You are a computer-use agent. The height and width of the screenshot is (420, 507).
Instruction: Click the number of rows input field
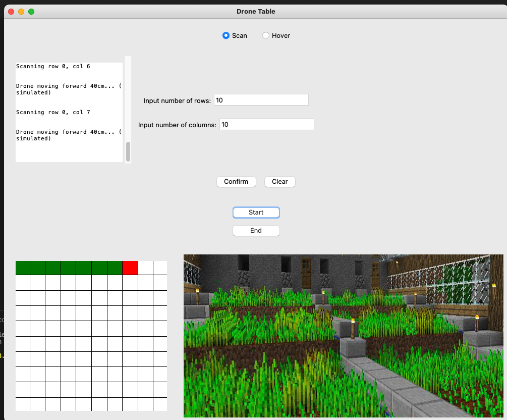[261, 100]
